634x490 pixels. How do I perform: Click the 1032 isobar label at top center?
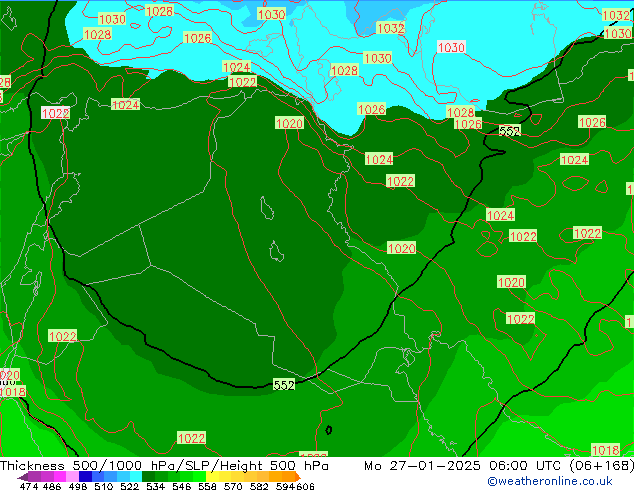coord(390,28)
